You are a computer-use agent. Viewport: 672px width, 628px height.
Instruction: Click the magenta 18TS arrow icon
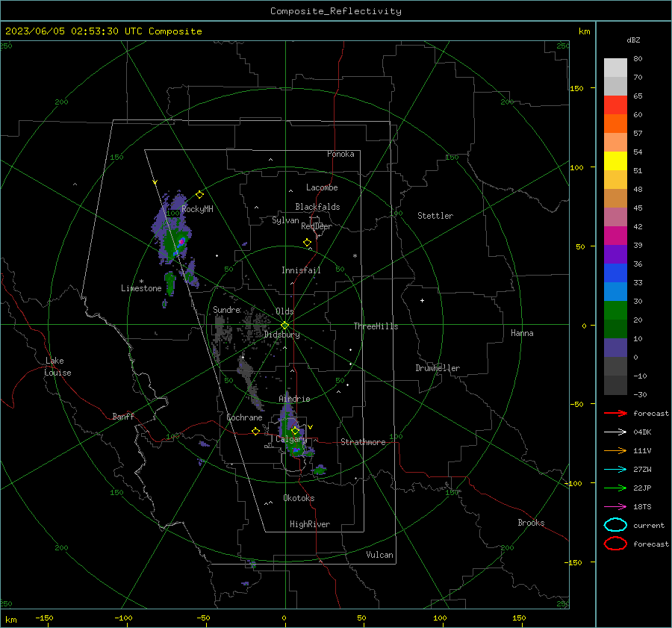pos(615,507)
